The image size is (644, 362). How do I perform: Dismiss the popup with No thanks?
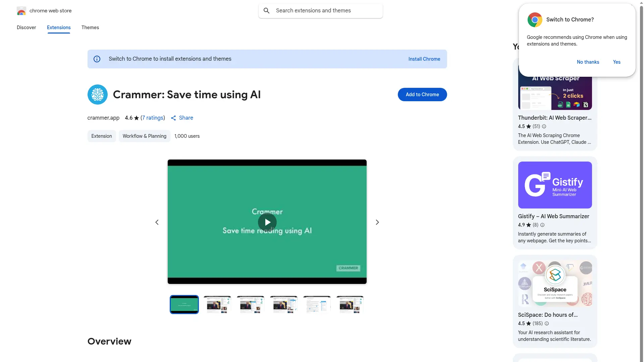pos(588,62)
